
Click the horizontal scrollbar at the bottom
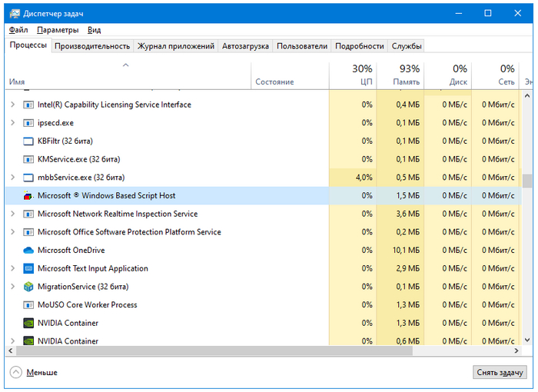(231, 350)
